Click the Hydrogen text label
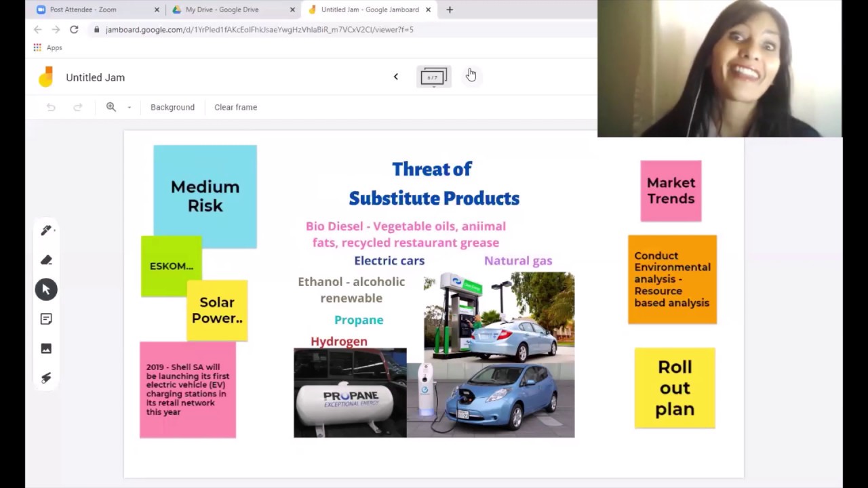Viewport: 868px width, 488px height. 339,341
